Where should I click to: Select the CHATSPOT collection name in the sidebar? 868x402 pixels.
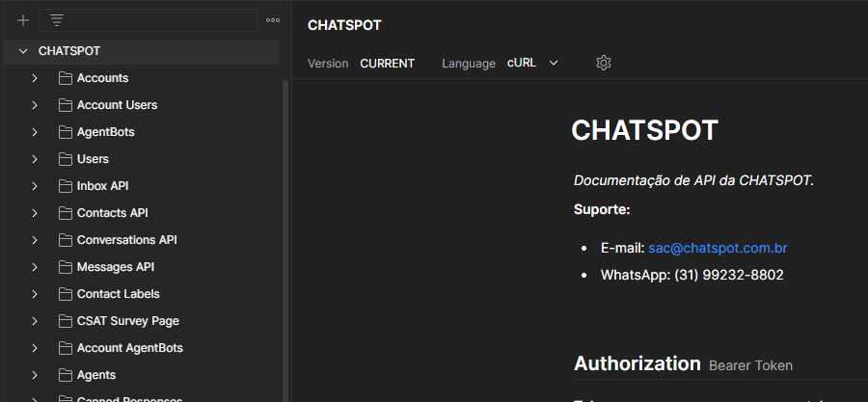69,51
